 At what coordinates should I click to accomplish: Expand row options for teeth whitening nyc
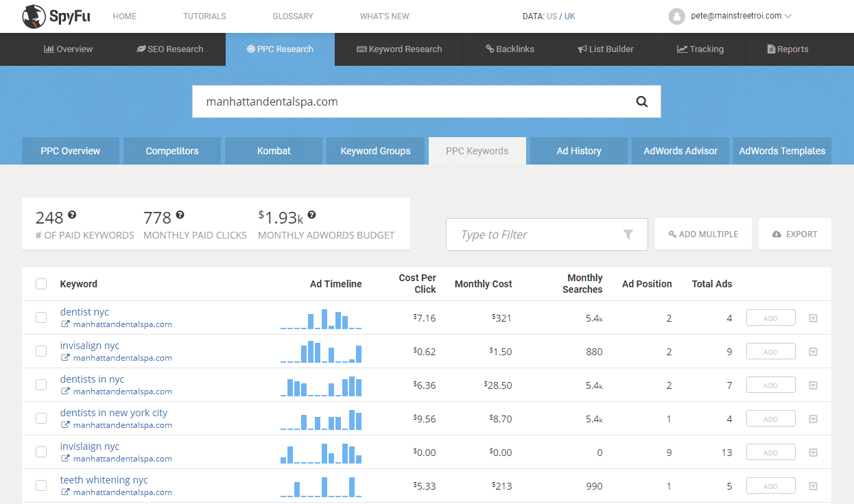(x=813, y=486)
